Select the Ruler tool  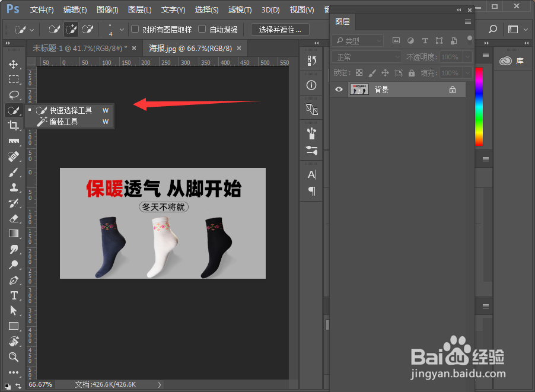[14, 141]
